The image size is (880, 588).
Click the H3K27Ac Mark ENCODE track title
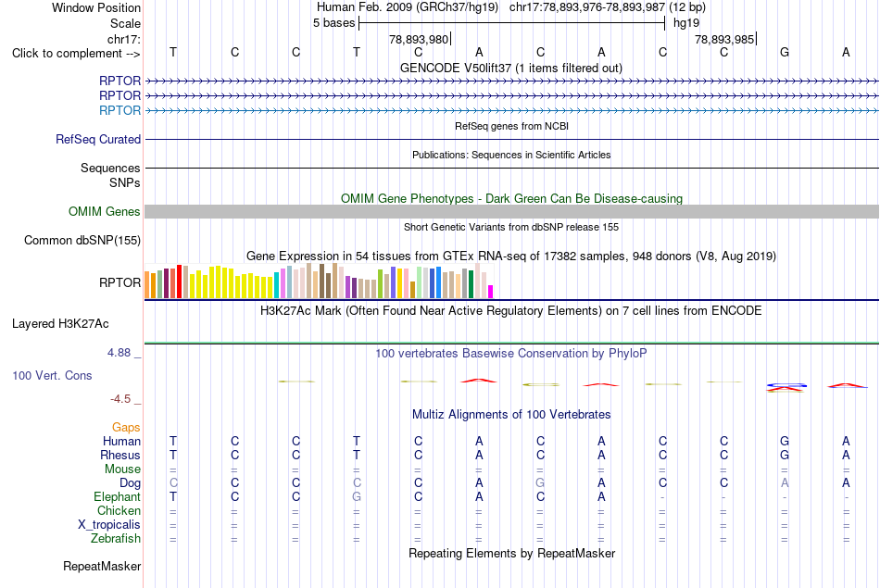(x=510, y=311)
